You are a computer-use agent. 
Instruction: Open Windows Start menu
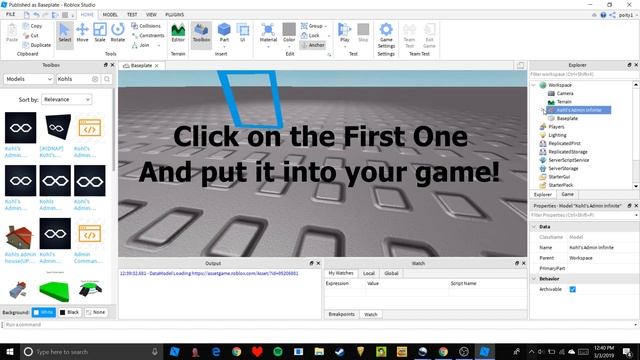point(10,351)
